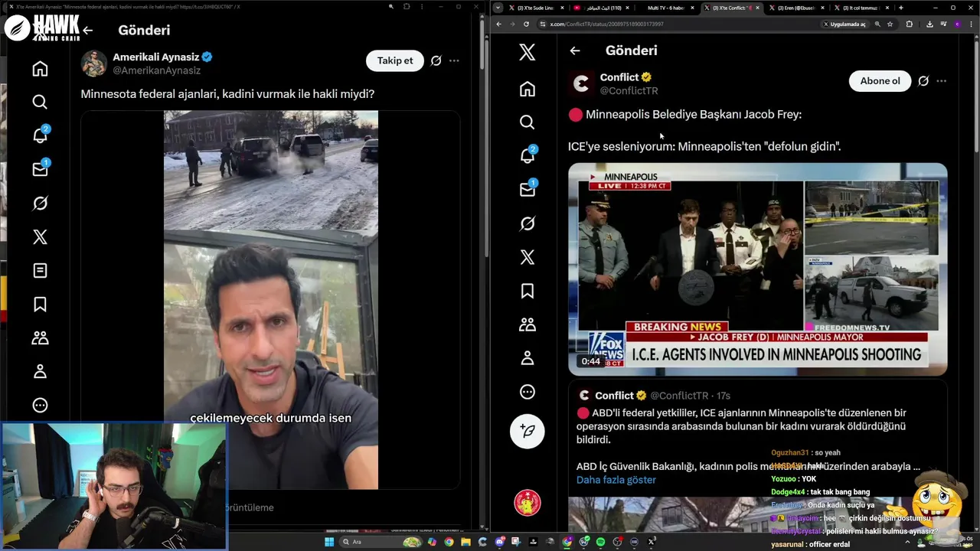Open Chrome downloads icon

click(929, 24)
